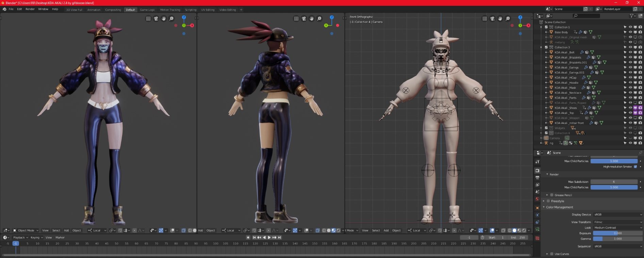644x258 pixels.
Task: Toggle render camera icon for KDA Akali _Mask
Action: coord(640,87)
